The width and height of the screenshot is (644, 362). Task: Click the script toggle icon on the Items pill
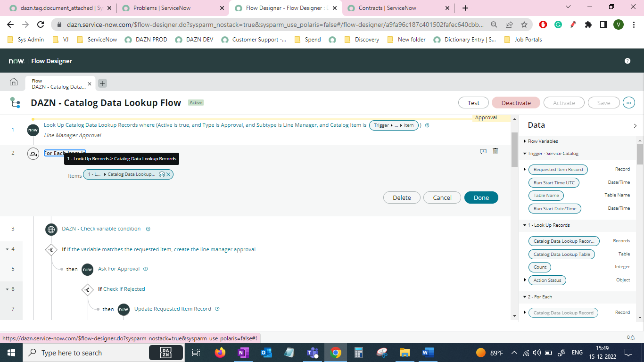pyautogui.click(x=162, y=174)
